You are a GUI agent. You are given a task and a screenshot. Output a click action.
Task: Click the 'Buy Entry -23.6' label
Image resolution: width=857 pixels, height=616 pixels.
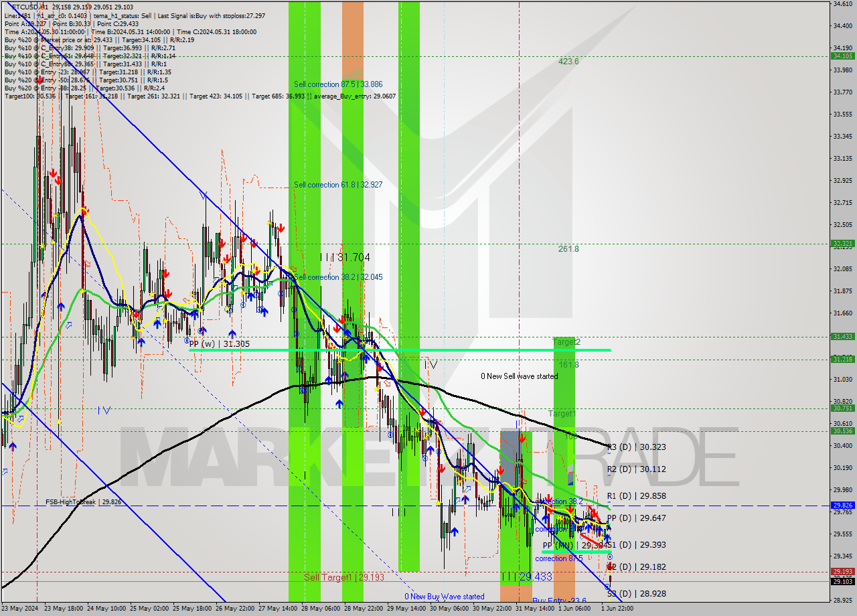click(559, 601)
